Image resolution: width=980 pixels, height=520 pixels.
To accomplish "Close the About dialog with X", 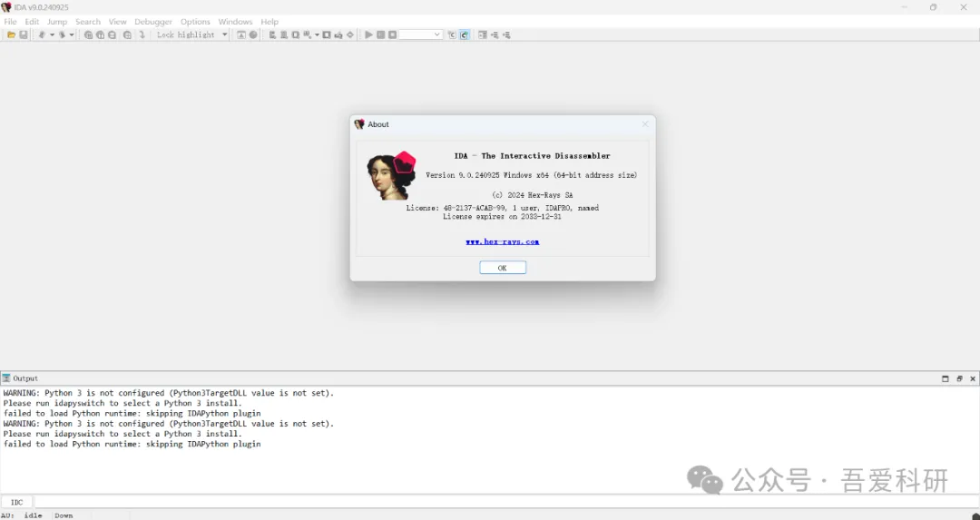I will click(645, 123).
